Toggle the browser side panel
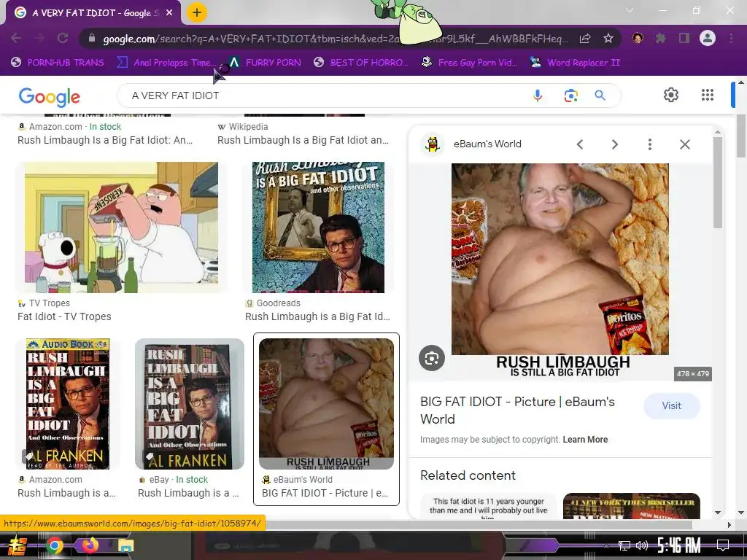 pyautogui.click(x=684, y=38)
